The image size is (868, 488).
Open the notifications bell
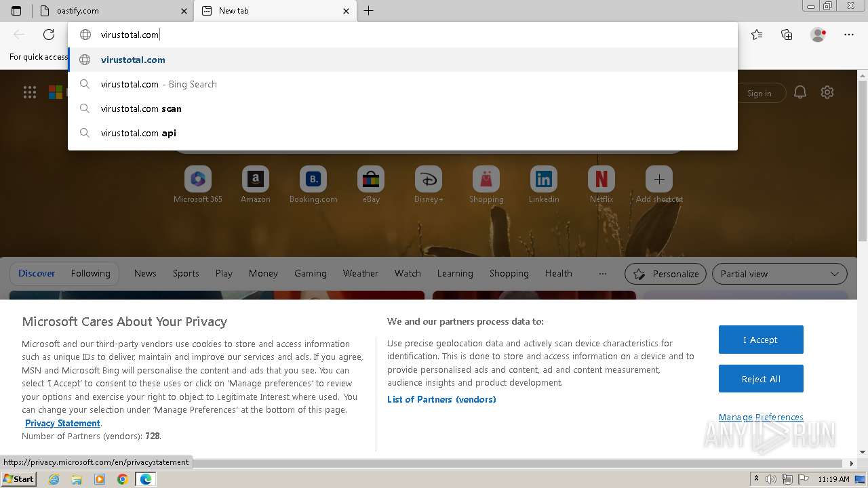click(x=800, y=93)
